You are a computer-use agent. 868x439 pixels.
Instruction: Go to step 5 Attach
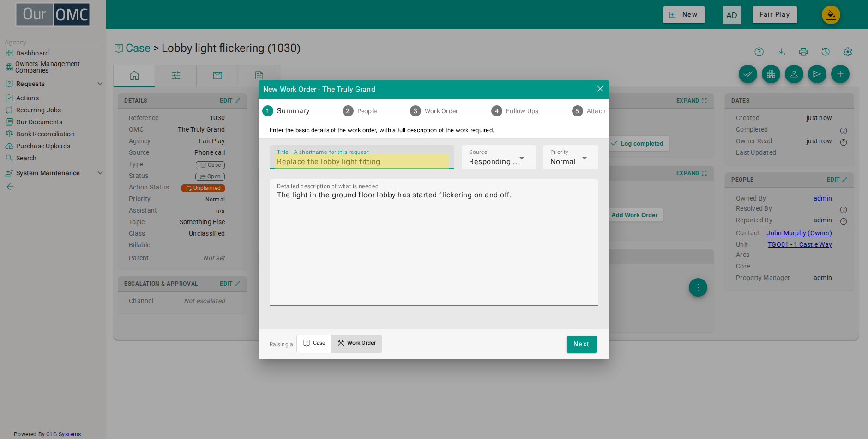589,111
